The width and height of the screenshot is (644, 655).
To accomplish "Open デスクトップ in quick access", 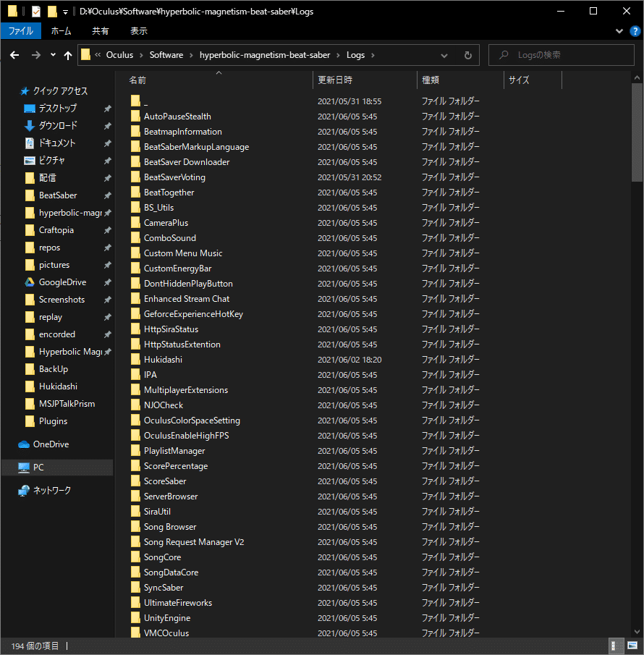I will [58, 108].
